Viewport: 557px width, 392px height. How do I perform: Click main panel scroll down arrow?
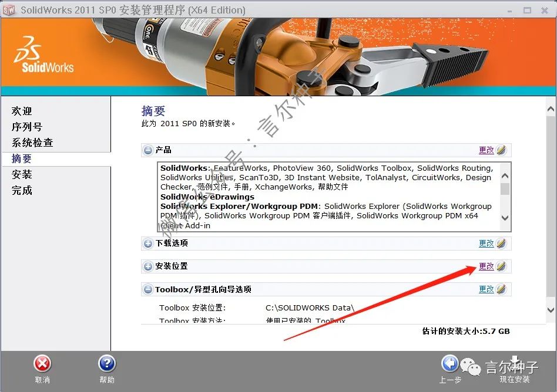coord(551,310)
